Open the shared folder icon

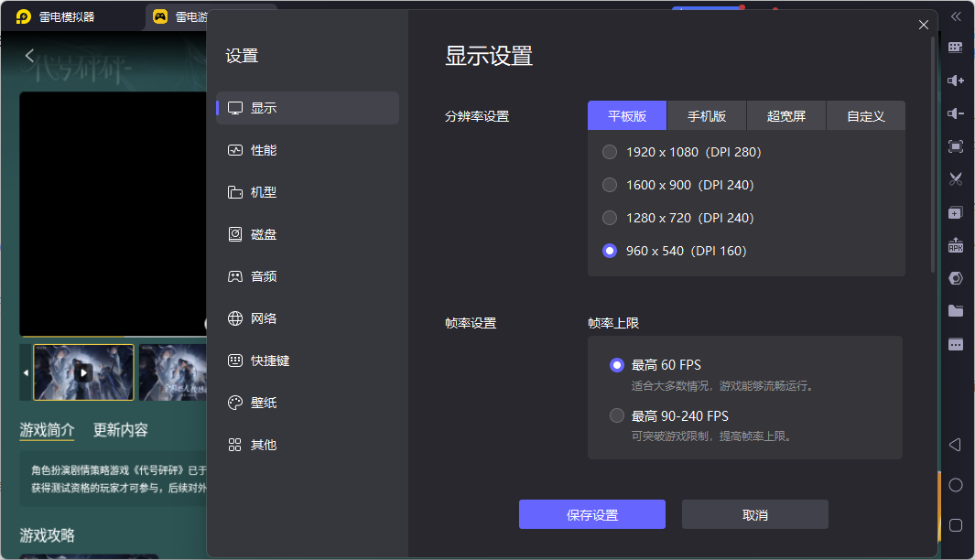tap(955, 311)
